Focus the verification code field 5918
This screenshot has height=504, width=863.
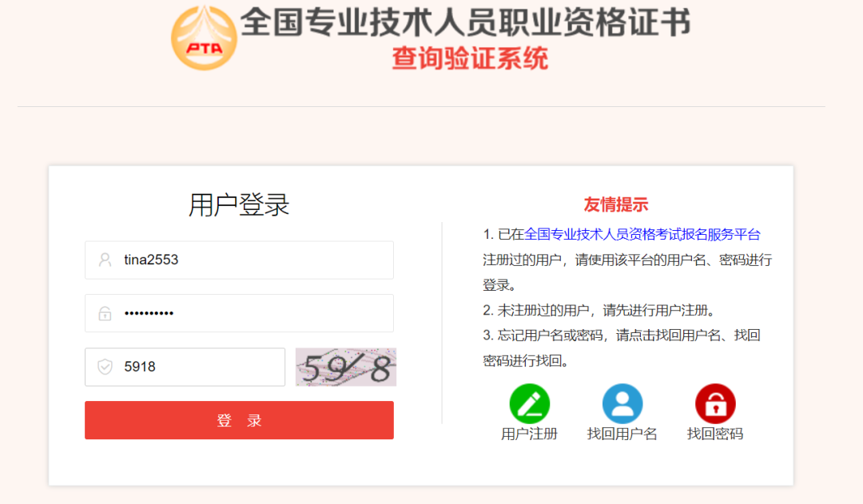pos(185,367)
